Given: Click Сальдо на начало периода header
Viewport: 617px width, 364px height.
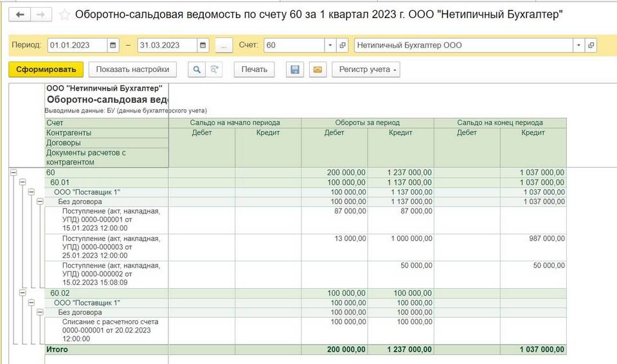Looking at the screenshot, I should coord(235,123).
